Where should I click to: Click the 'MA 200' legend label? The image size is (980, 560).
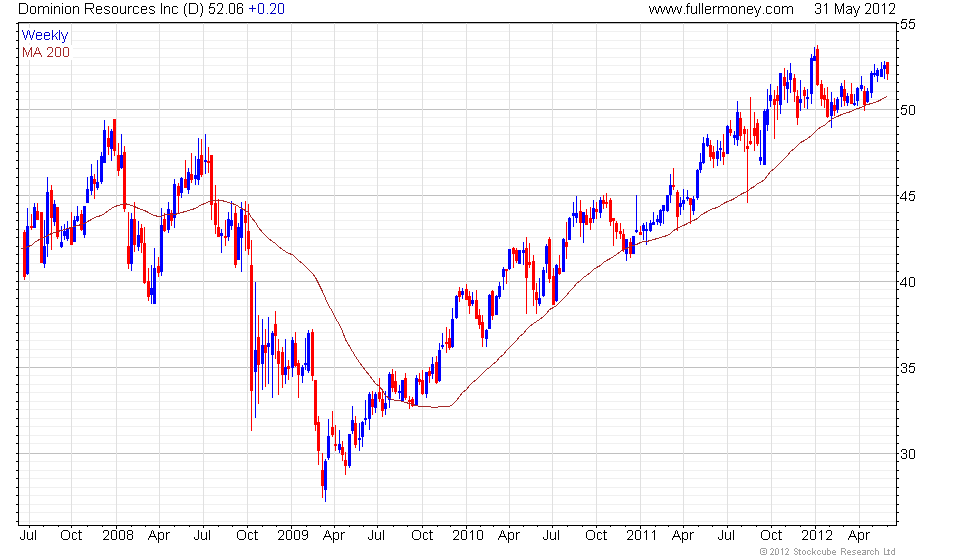coord(46,52)
